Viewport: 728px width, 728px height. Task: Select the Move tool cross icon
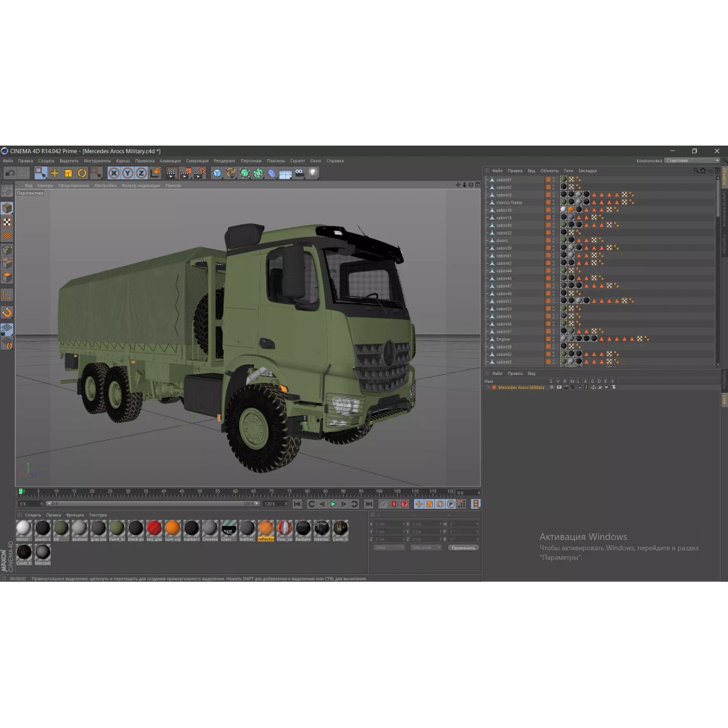click(x=55, y=173)
